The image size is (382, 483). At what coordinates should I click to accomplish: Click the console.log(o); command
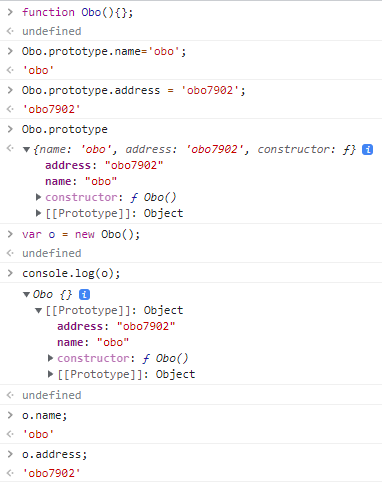click(71, 273)
